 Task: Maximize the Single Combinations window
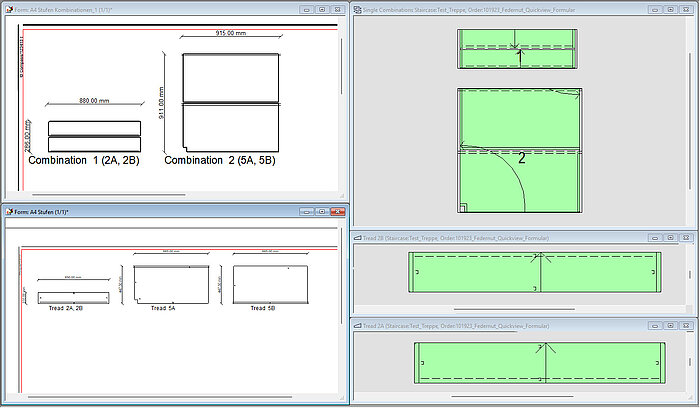point(671,9)
